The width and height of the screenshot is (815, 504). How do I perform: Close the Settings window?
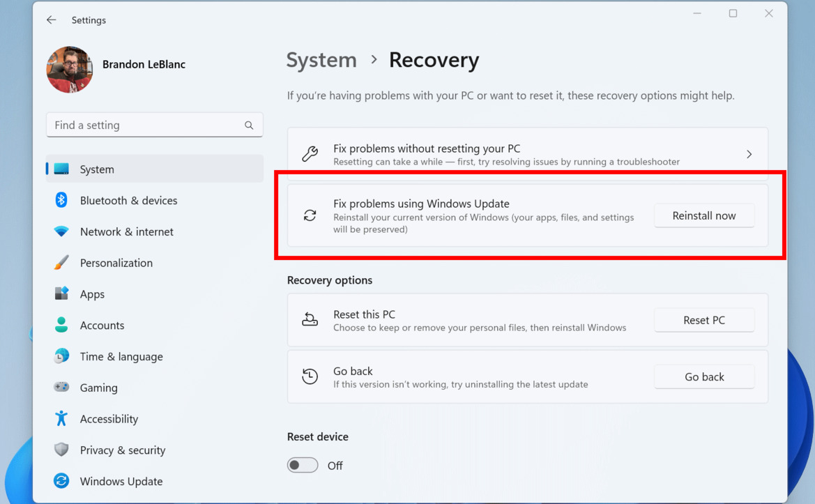click(769, 13)
